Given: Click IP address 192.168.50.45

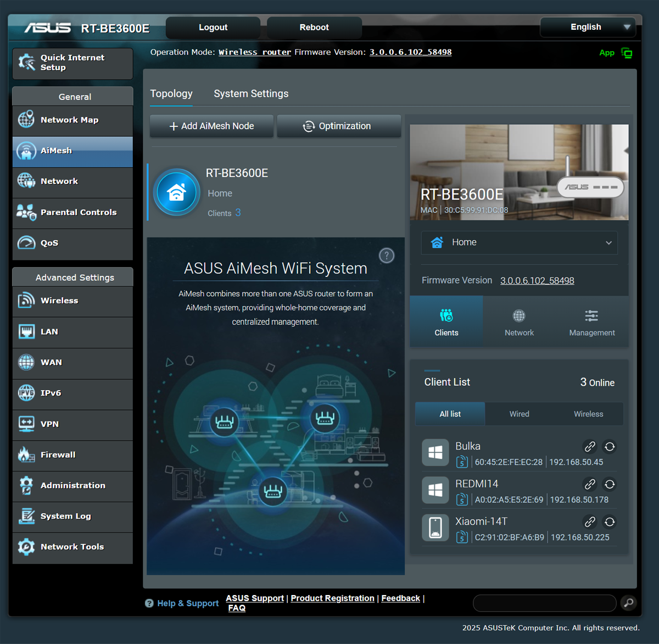Looking at the screenshot, I should click(576, 462).
